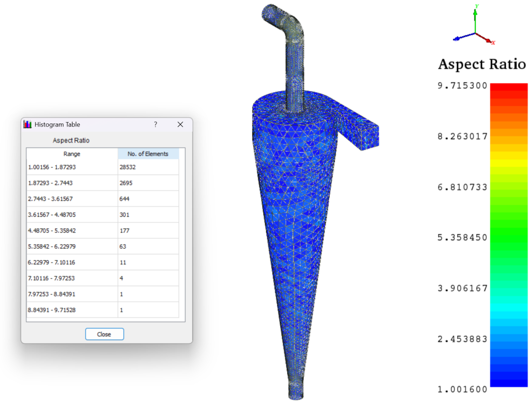Viewport: 532px width, 404px height.
Task: Select range cell 7.10116 - 7.97253
Action: click(x=72, y=279)
